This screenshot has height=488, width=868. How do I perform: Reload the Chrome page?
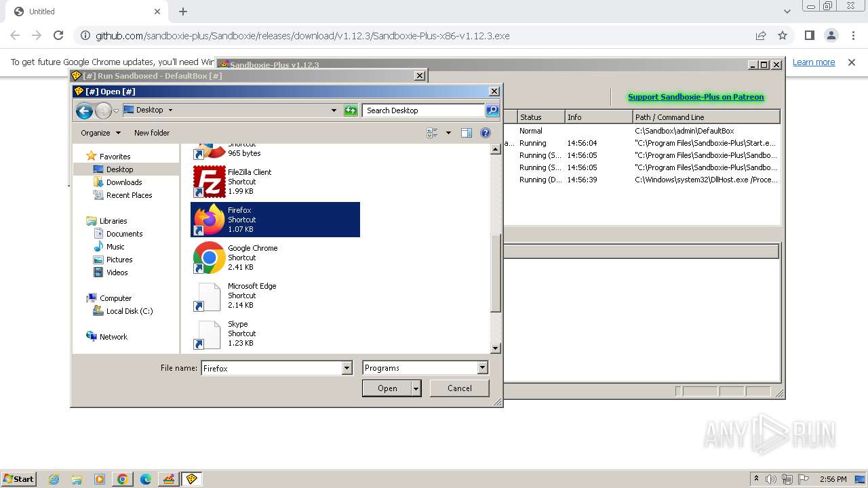click(x=58, y=35)
